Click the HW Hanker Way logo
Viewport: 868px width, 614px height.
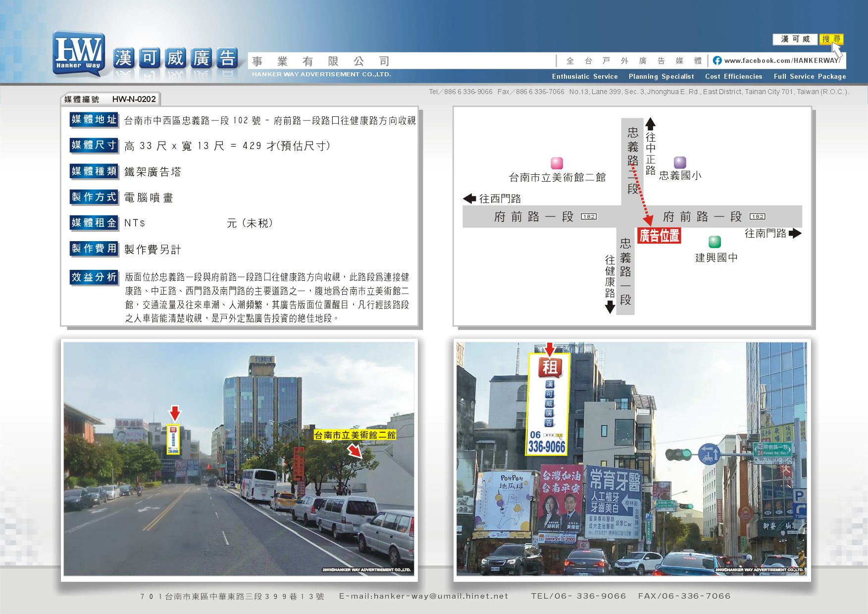point(79,54)
